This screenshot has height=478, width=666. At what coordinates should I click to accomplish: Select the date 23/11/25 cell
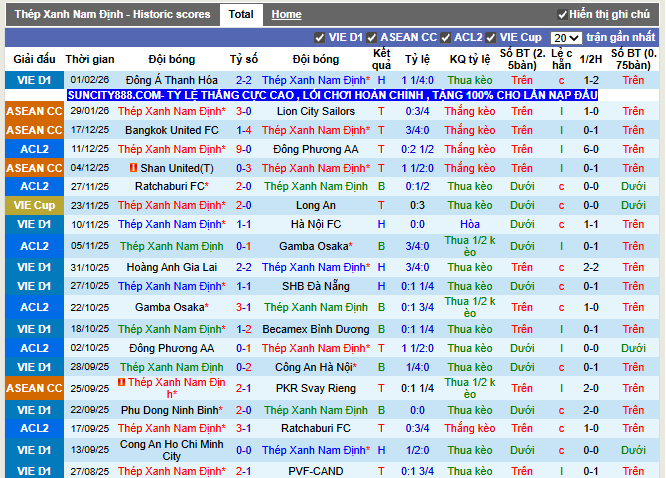point(90,206)
